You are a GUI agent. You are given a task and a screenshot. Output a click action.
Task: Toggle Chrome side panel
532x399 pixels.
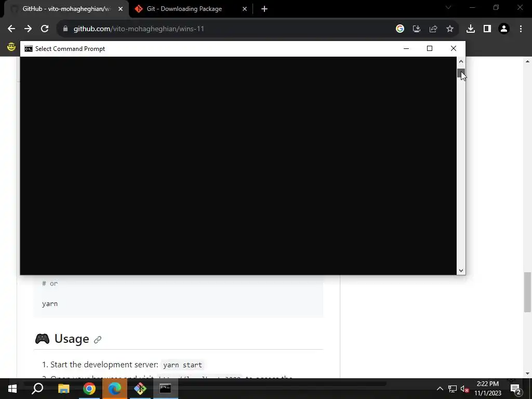pos(487,29)
